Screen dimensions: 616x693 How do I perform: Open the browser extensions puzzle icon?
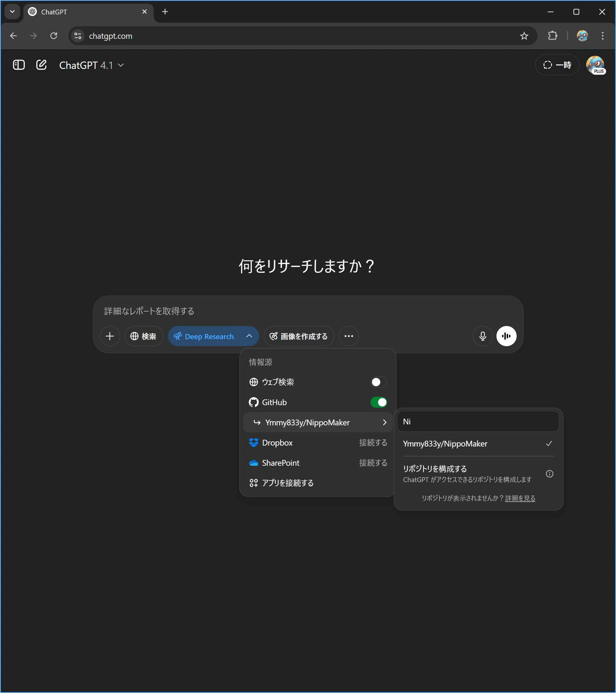click(x=553, y=36)
